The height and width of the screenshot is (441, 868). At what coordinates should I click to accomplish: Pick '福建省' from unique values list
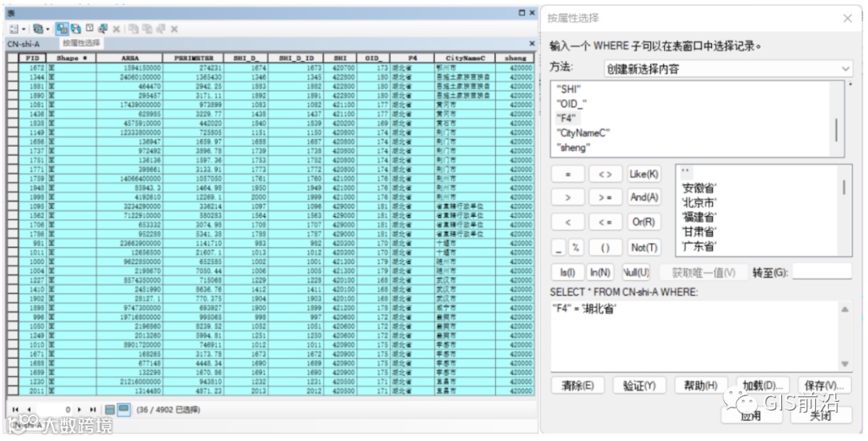699,217
